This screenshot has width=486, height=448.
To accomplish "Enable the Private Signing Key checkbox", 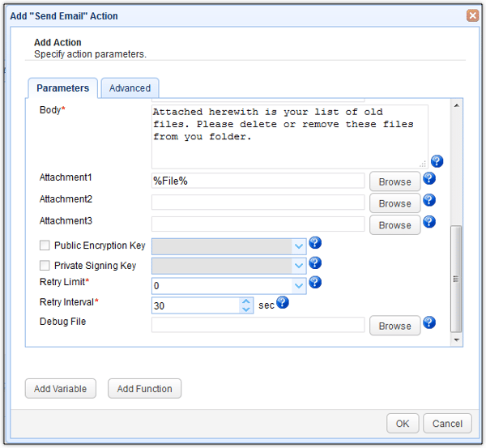I will pyautogui.click(x=45, y=266).
